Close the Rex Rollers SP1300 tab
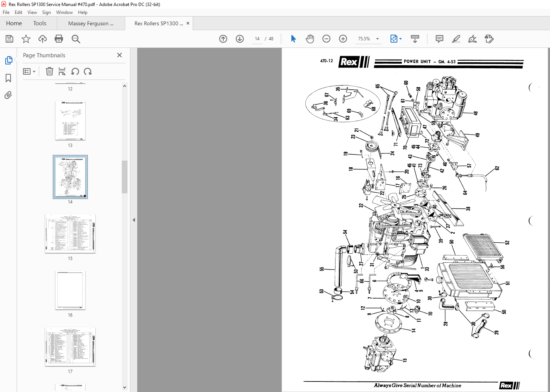 188,23
